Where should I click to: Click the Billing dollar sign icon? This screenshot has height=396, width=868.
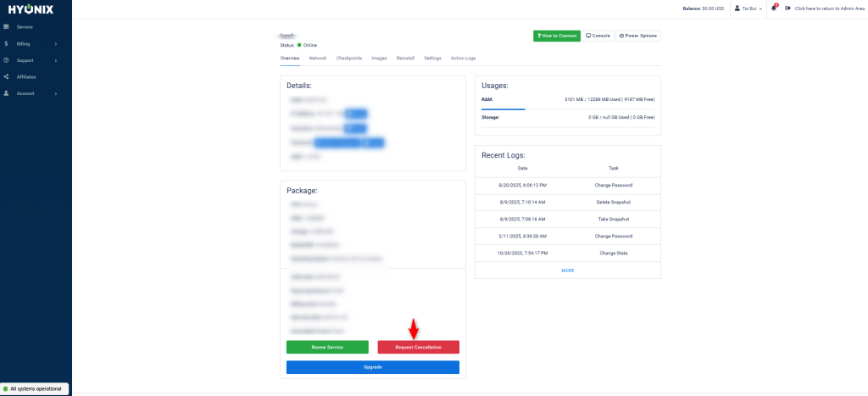click(7, 43)
